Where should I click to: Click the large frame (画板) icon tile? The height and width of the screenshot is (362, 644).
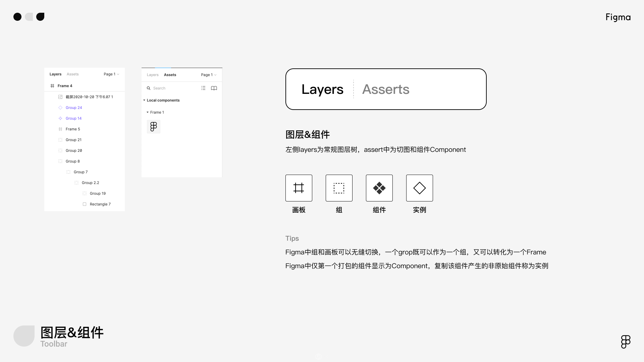[299, 188]
